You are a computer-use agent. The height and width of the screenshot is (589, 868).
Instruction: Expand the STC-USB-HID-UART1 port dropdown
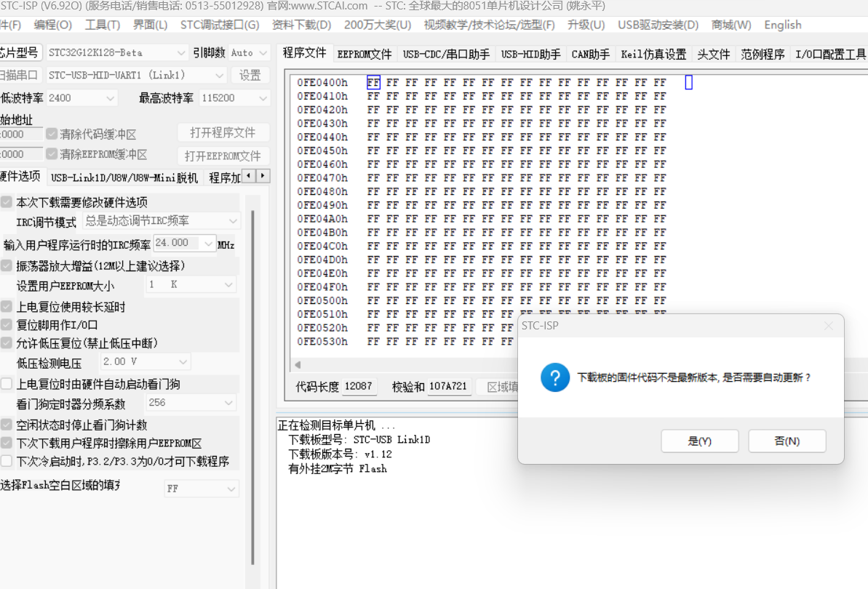coord(220,75)
